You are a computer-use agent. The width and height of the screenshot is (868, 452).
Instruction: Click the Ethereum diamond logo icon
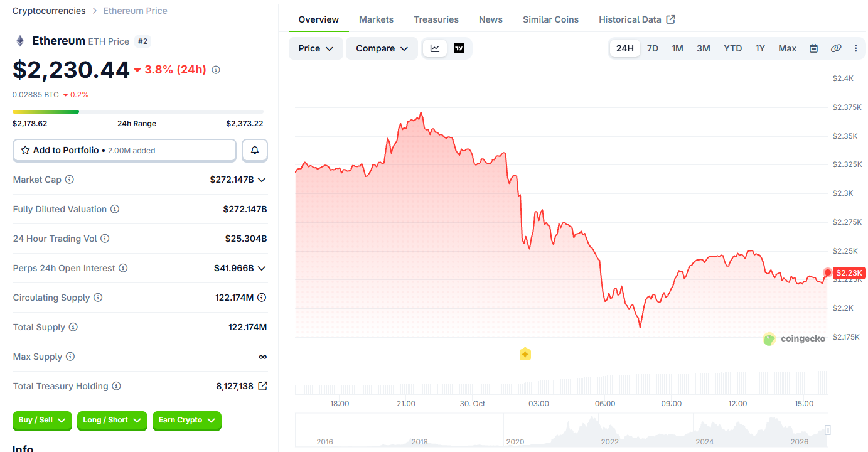pos(20,41)
